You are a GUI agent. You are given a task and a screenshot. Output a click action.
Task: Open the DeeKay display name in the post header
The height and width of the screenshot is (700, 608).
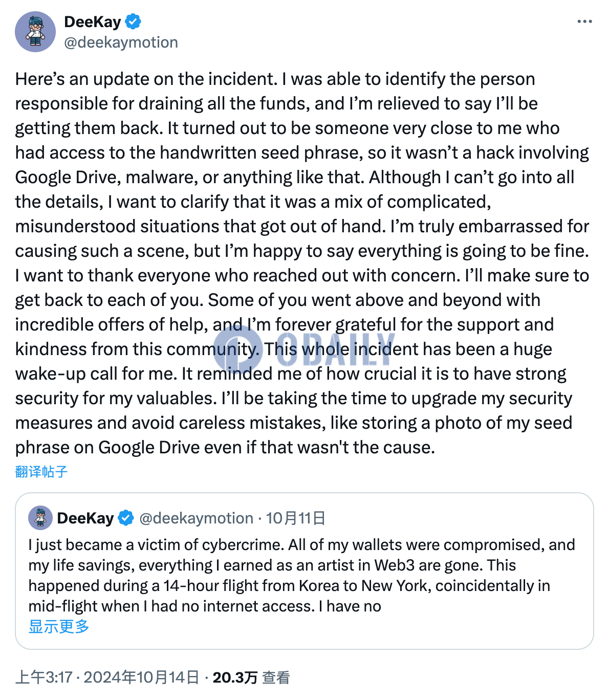(x=93, y=22)
